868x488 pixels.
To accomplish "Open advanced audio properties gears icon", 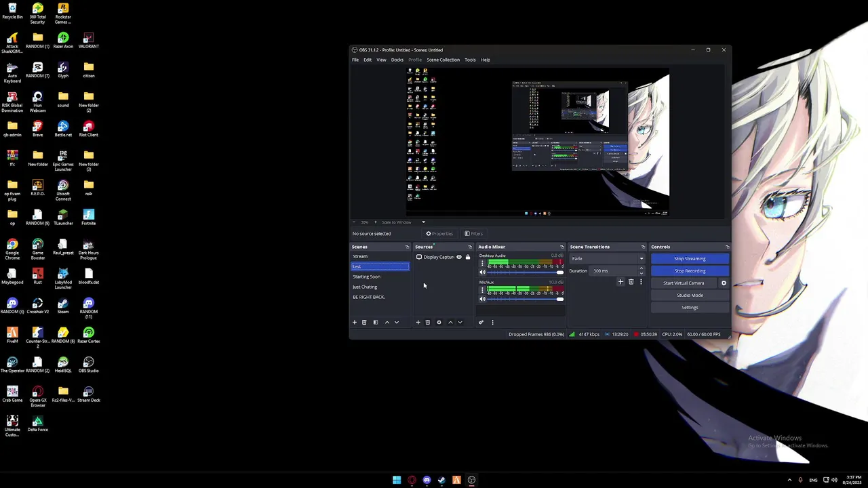I will 481,323.
